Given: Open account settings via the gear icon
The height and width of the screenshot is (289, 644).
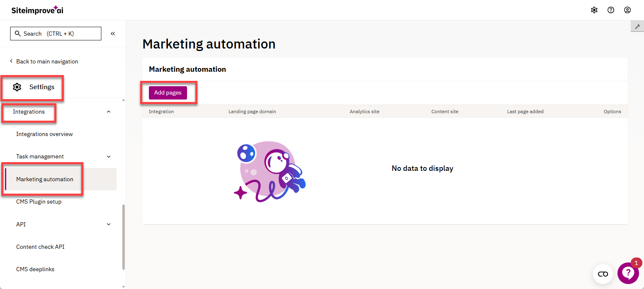Looking at the screenshot, I should point(594,10).
